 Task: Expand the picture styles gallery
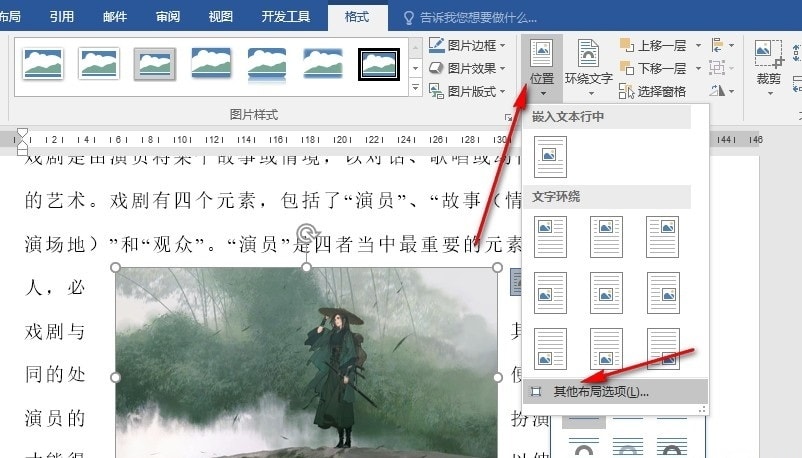[415, 88]
